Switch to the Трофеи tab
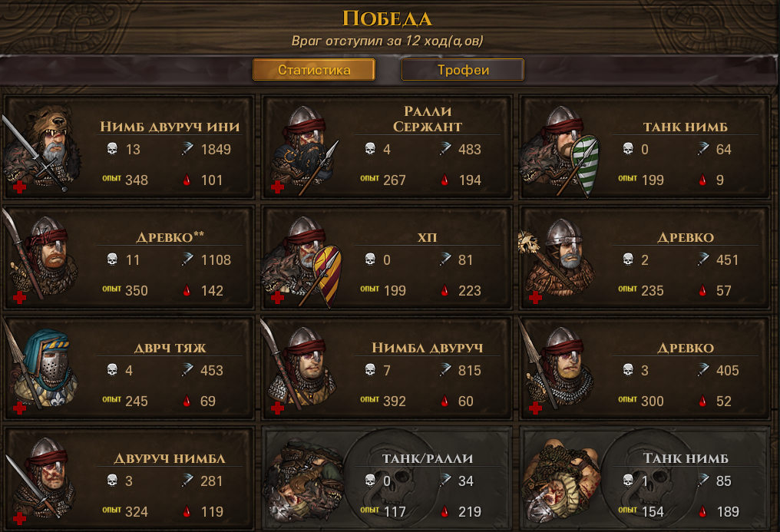 coord(463,70)
